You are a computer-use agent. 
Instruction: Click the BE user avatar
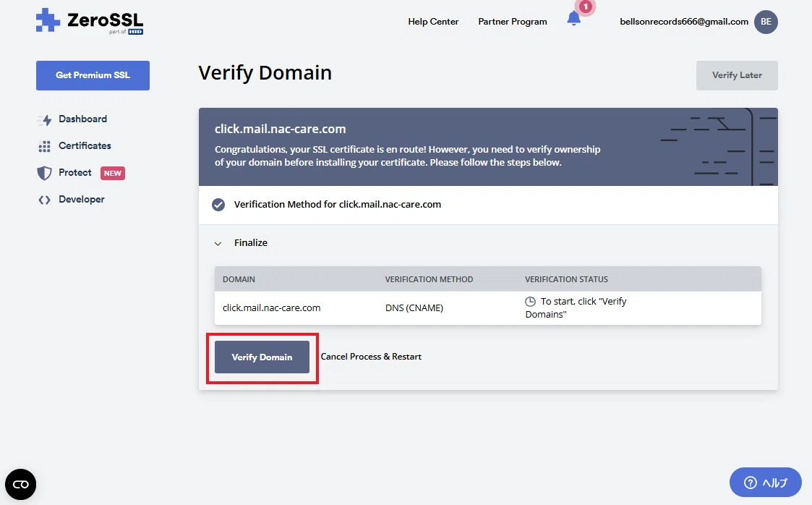point(766,22)
